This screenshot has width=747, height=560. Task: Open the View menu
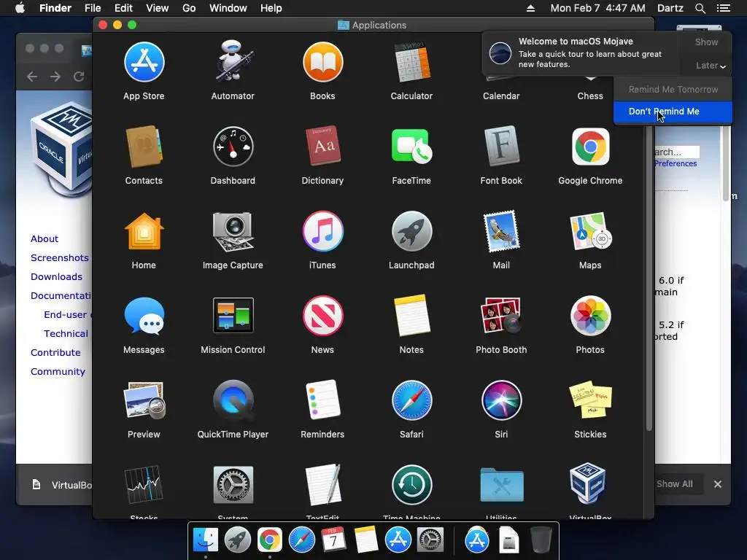tap(158, 8)
